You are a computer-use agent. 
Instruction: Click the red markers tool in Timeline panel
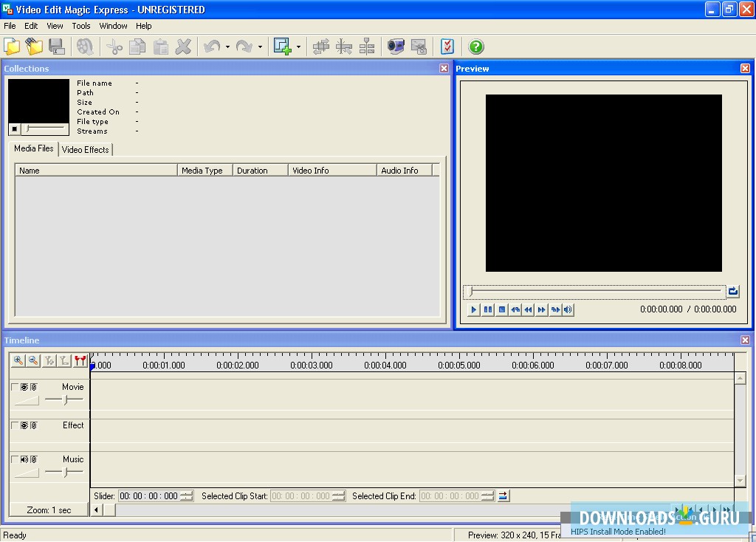click(80, 360)
